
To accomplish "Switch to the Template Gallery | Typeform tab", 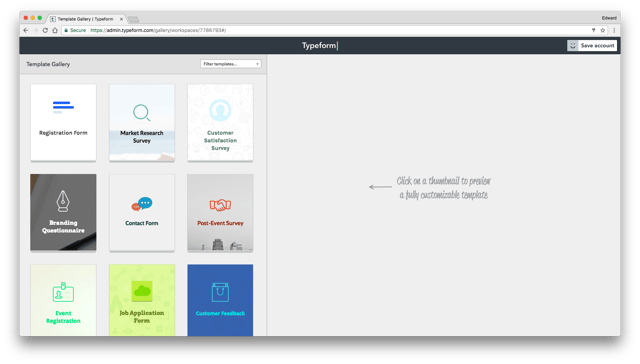I will pos(85,19).
